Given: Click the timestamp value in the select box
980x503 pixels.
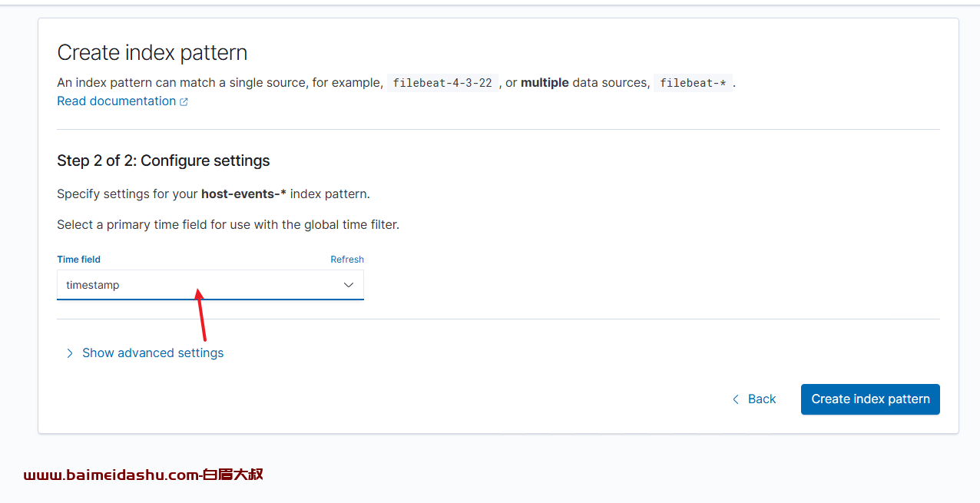Looking at the screenshot, I should pos(93,285).
